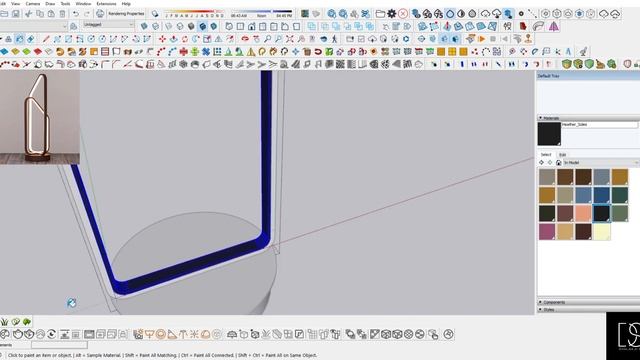This screenshot has height=360, width=640.
Task: Open the View menu
Action: coord(15,3)
